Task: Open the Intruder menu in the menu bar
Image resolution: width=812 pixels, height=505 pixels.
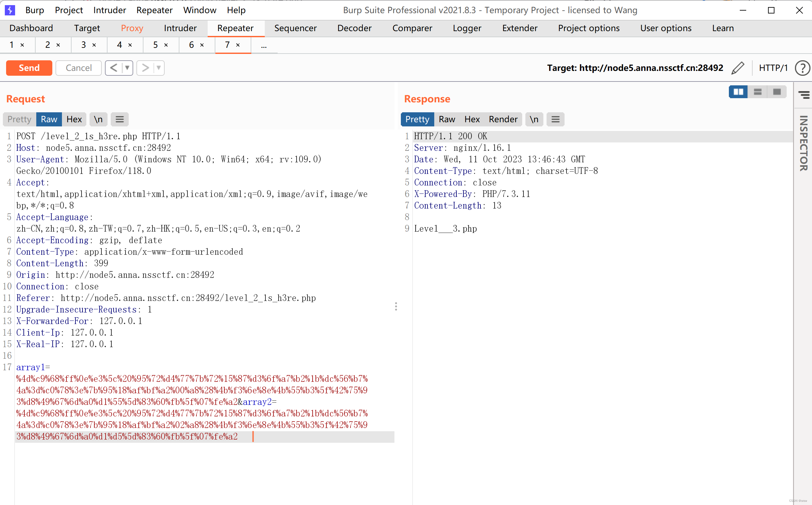Action: click(109, 10)
